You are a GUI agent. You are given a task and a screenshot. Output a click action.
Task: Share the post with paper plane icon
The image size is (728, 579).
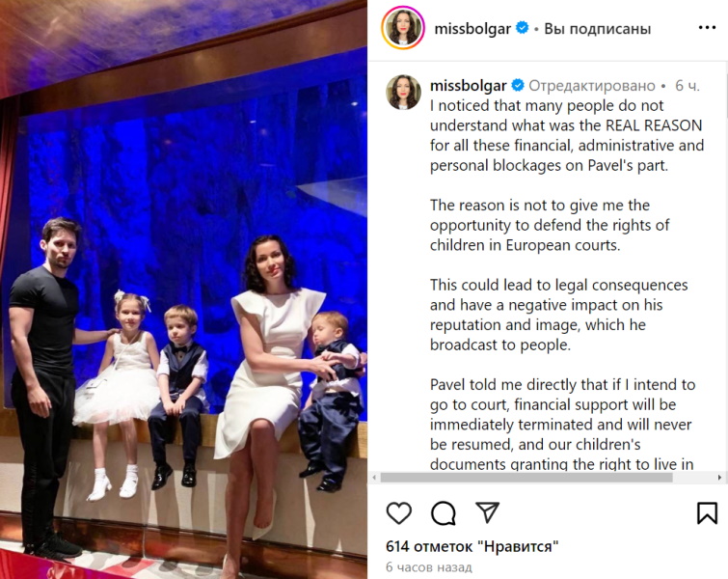[x=488, y=512]
